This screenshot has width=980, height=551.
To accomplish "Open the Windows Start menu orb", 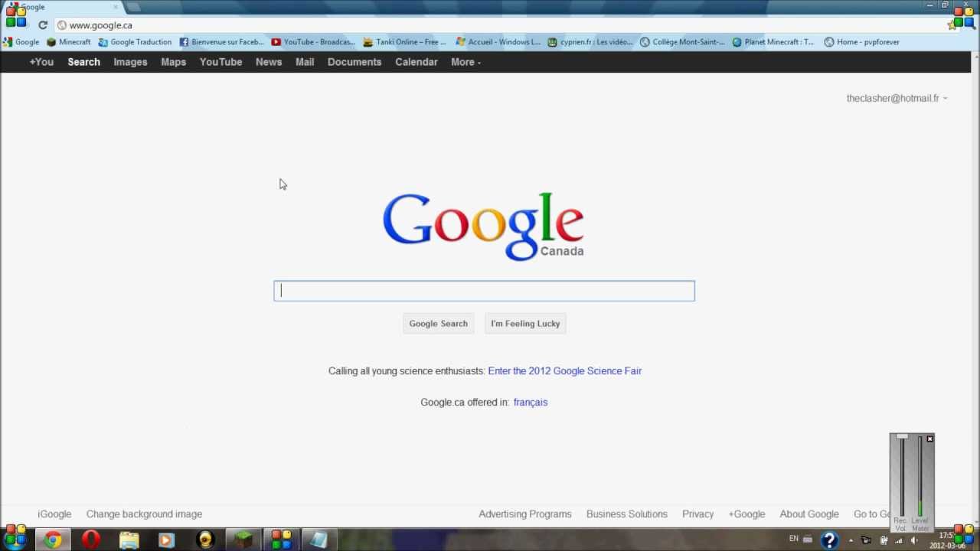I will pos(15,538).
